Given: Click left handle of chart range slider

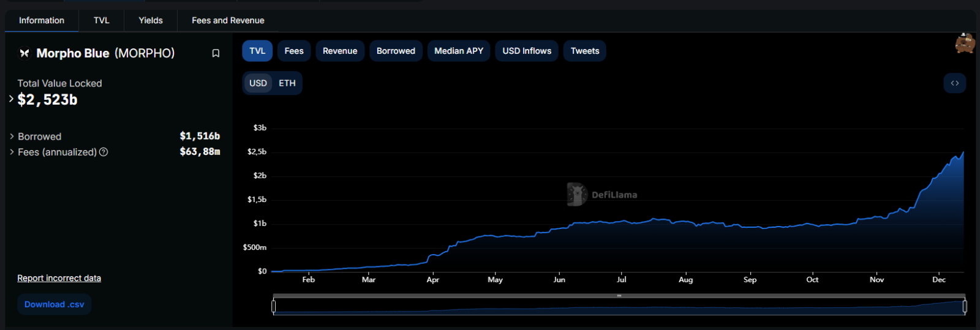Looking at the screenshot, I should click(274, 306).
